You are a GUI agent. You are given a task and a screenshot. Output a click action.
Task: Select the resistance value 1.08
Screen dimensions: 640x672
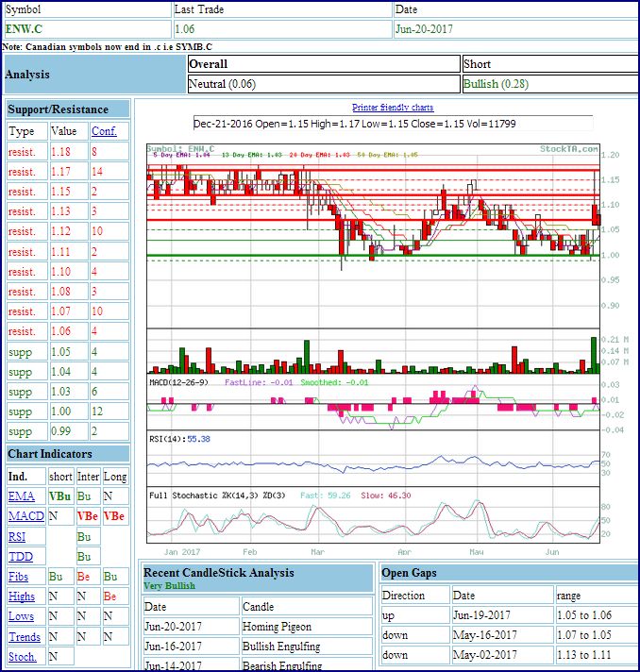click(60, 292)
